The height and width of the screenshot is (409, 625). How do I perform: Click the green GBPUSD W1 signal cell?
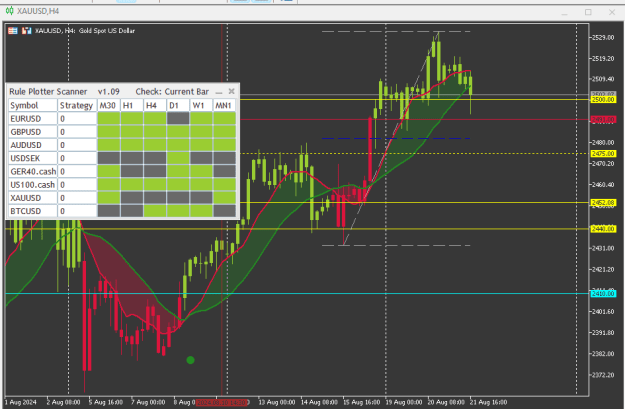[201, 132]
